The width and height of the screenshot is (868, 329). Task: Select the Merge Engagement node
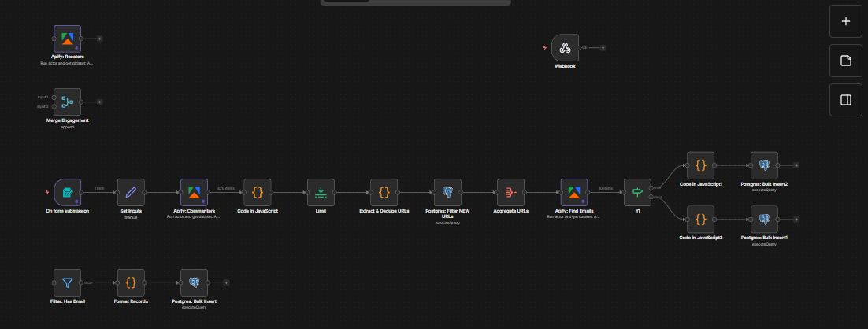pos(67,102)
